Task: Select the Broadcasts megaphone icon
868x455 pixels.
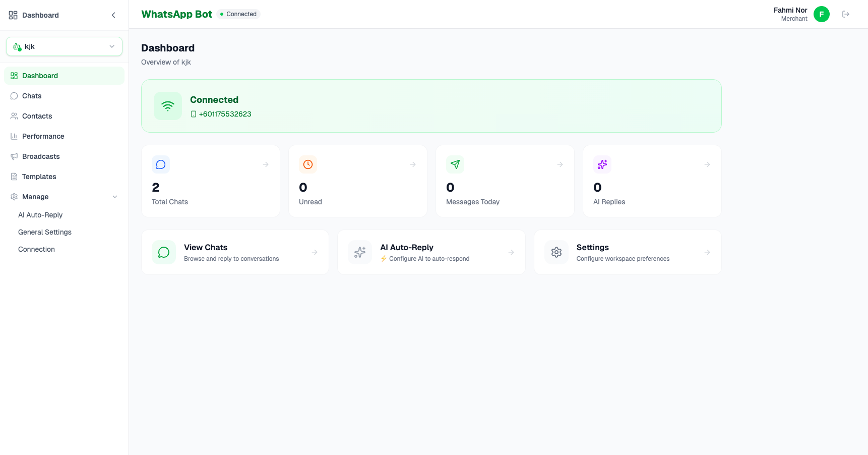Action: [x=14, y=156]
